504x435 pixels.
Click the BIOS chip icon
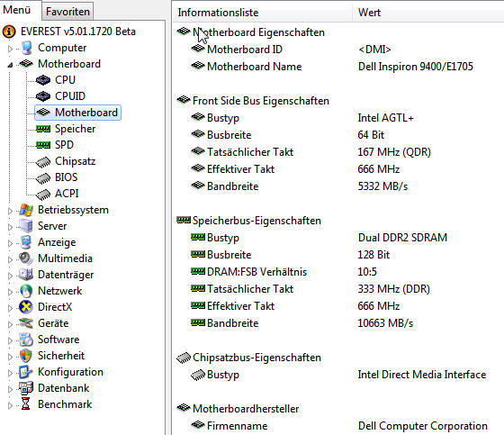[43, 178]
